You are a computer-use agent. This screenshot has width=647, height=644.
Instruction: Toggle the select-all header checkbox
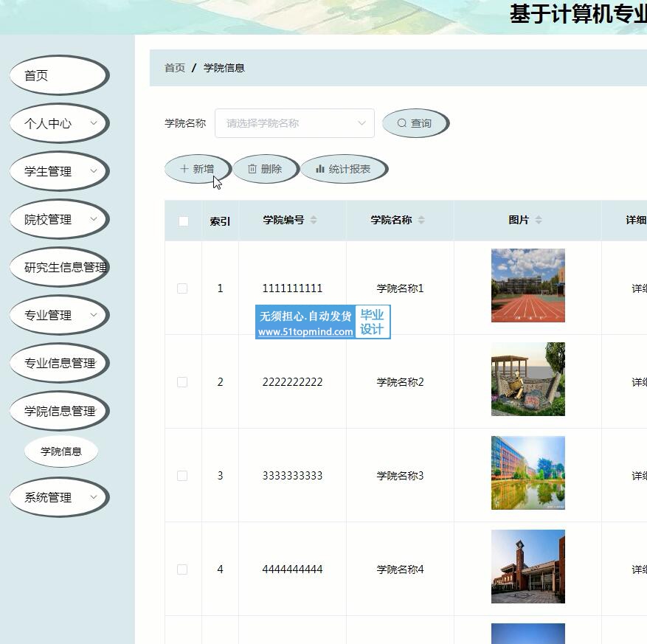click(x=184, y=221)
